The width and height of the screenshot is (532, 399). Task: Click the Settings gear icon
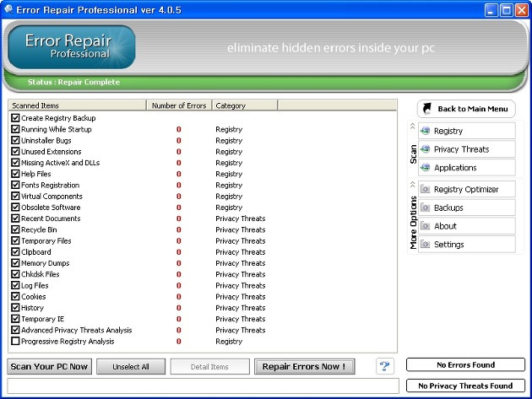click(x=425, y=244)
